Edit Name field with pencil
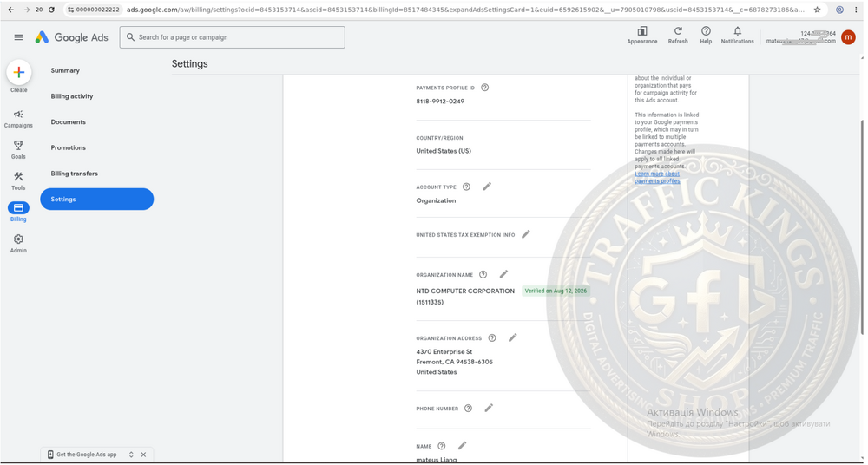 463,446
